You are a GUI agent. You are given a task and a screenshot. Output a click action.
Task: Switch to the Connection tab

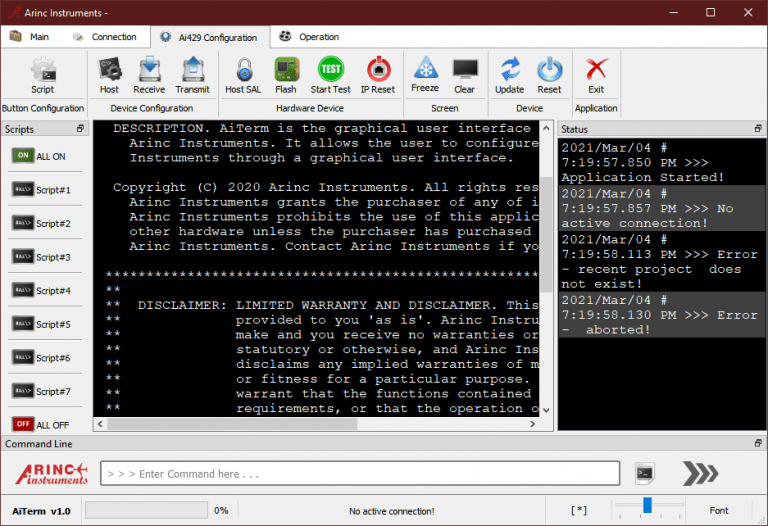[x=106, y=37]
